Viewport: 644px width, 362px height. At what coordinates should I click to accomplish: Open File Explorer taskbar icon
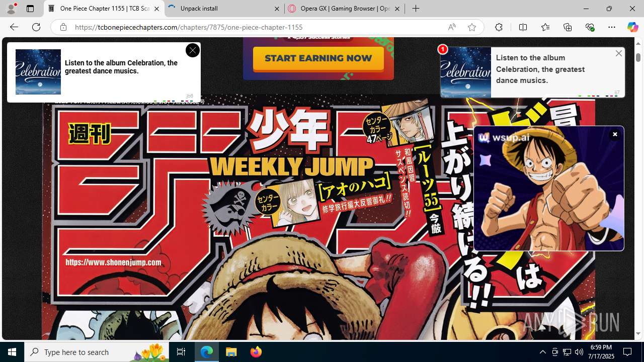(x=231, y=352)
